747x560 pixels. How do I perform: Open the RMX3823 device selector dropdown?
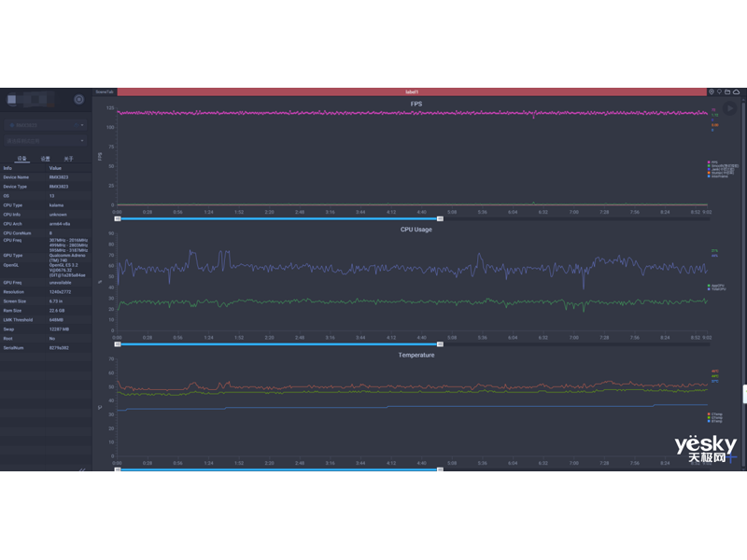coord(46,125)
